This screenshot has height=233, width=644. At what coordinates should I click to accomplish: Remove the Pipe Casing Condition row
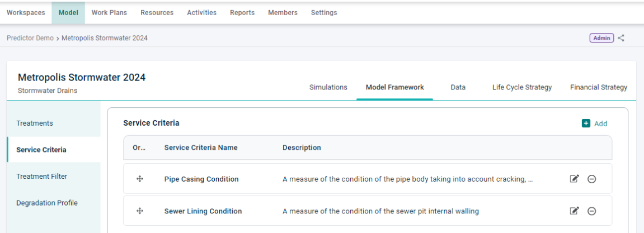coord(591,179)
